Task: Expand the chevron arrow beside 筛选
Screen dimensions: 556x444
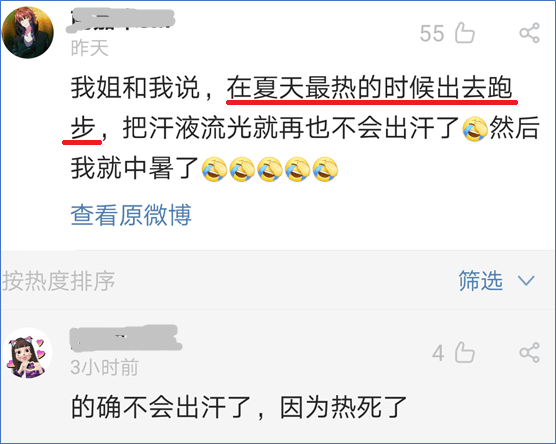Action: (x=526, y=281)
